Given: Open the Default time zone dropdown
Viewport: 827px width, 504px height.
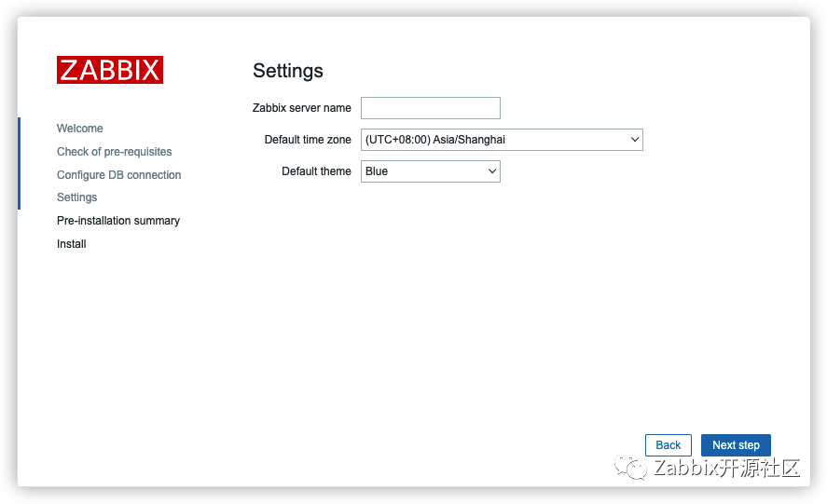Looking at the screenshot, I should pos(502,140).
